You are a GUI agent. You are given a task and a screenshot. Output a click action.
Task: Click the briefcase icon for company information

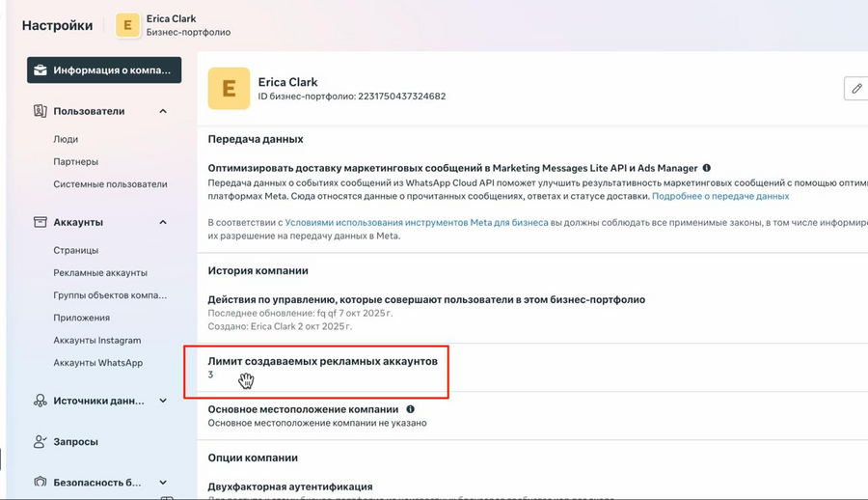(41, 70)
